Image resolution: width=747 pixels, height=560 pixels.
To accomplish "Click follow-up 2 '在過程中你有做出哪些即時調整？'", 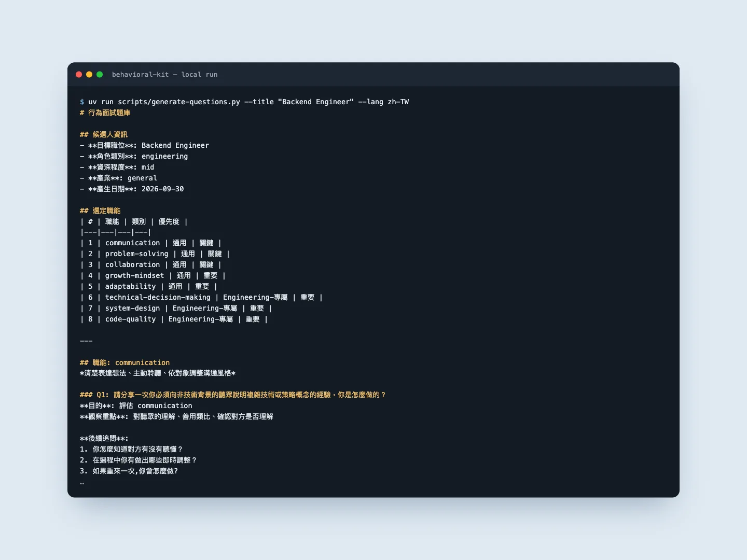I will coord(139,460).
